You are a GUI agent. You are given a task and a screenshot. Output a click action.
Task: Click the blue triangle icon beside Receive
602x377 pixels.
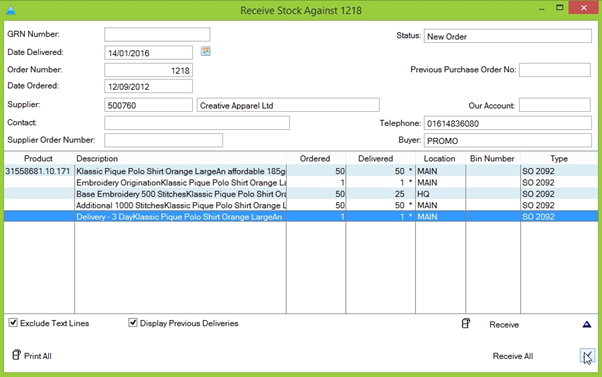[x=587, y=324]
